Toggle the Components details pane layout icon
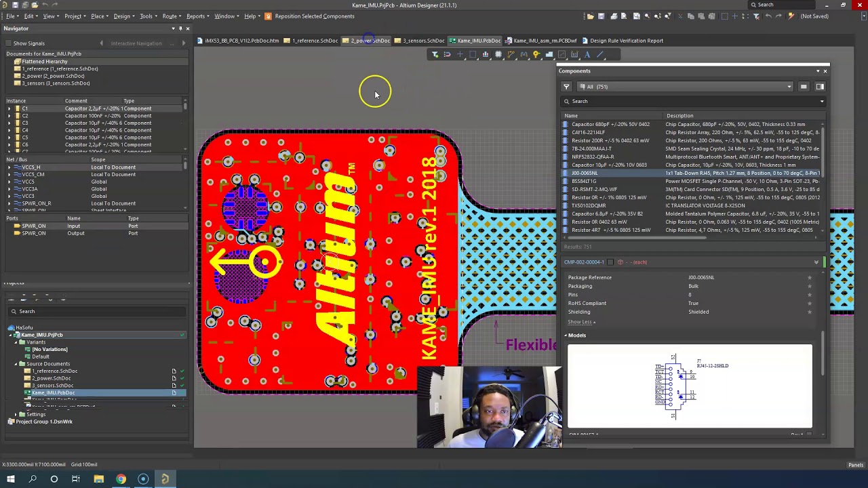This screenshot has width=868, height=488. tap(820, 87)
